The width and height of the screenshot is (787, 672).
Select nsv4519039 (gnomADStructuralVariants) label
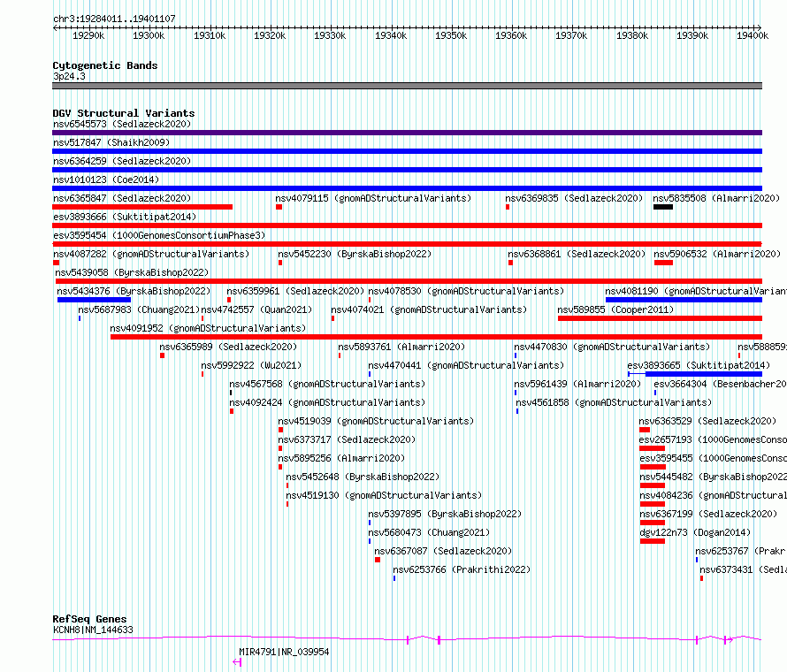[376, 421]
